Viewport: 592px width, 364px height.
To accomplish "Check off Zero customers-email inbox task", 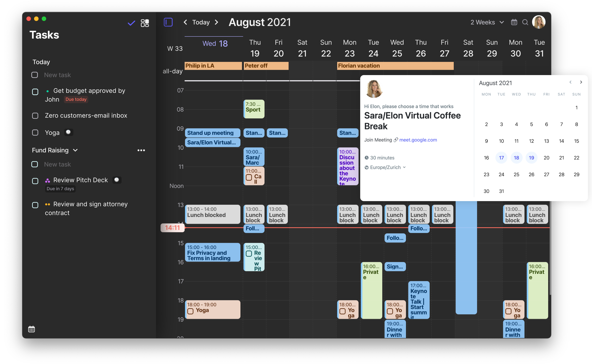I will (35, 116).
